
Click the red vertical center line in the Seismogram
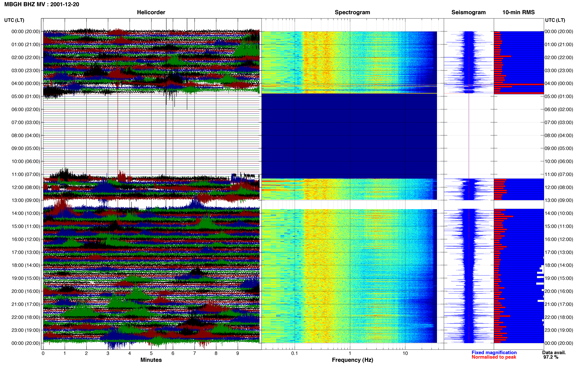469,187
